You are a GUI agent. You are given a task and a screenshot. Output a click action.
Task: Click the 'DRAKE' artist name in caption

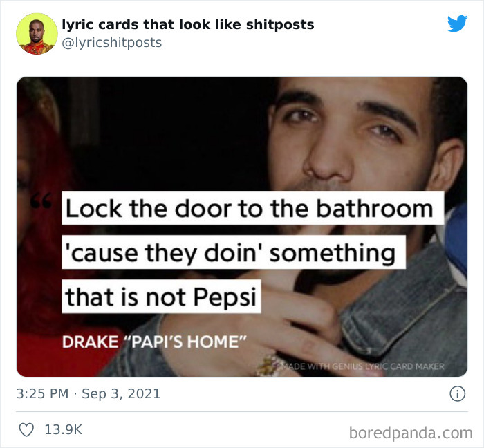[90, 342]
